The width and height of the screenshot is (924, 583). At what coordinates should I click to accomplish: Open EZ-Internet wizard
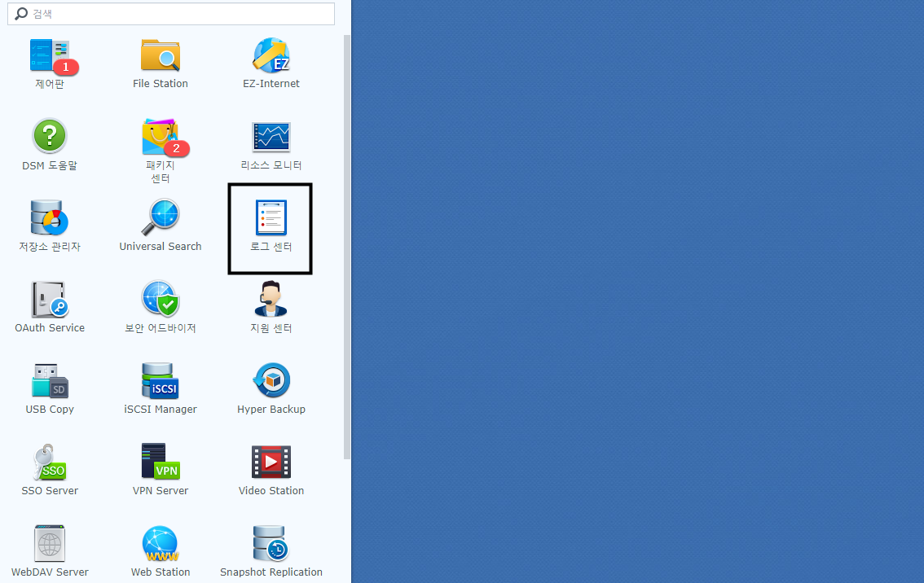[x=271, y=56]
